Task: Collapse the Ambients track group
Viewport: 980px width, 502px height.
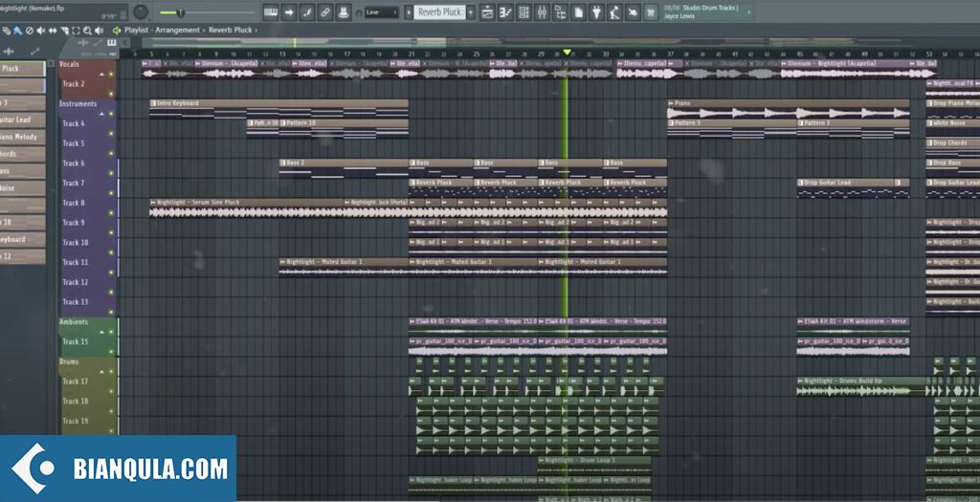Action: pos(101,332)
